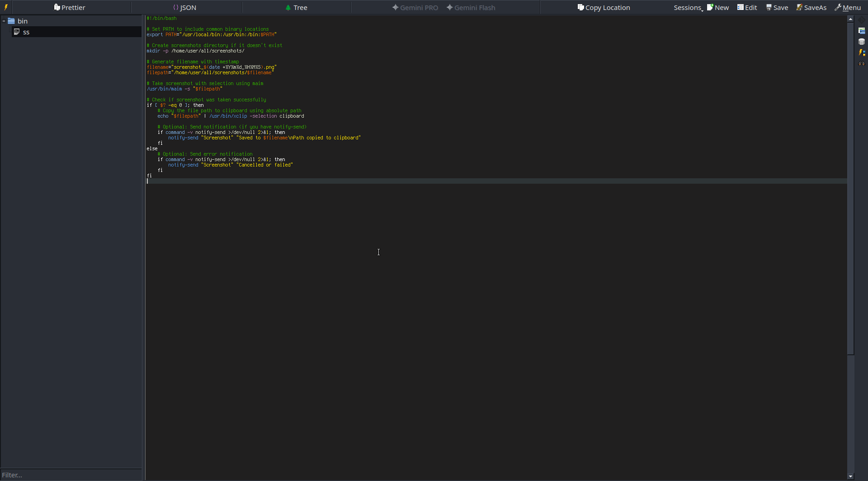
Task: Click the '# Optional: Send error notification' comment
Action: point(205,154)
